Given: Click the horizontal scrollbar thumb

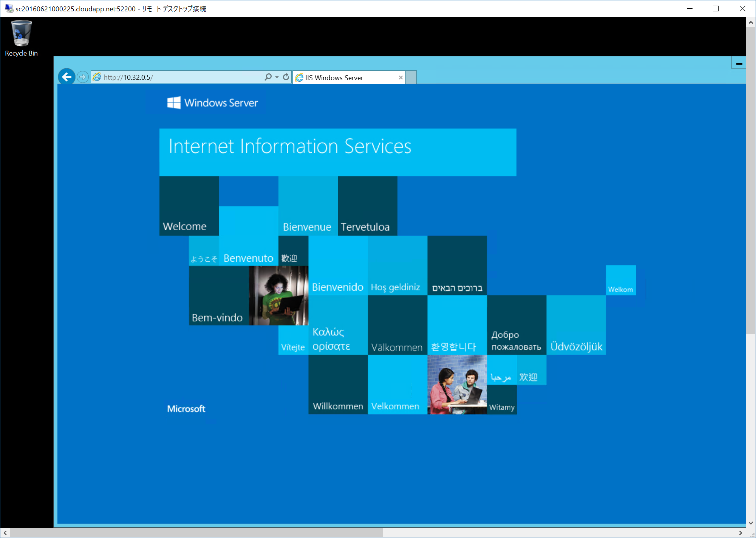Looking at the screenshot, I should pos(196,533).
